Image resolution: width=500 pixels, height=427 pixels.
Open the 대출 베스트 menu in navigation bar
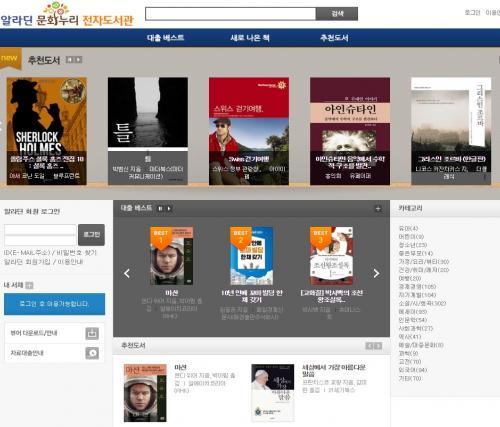click(x=166, y=38)
